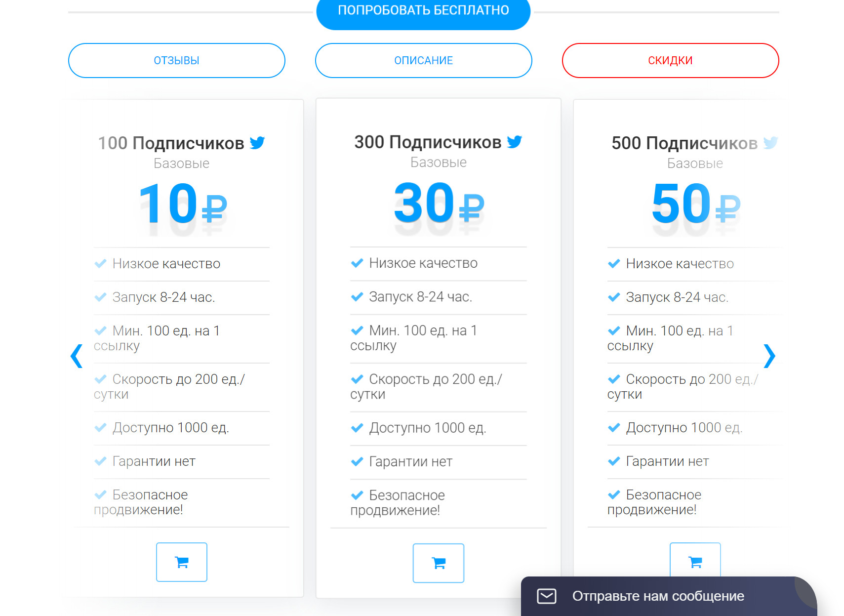This screenshot has height=616, width=844.
Task: Select the 10 ₽ price
Action: click(183, 204)
